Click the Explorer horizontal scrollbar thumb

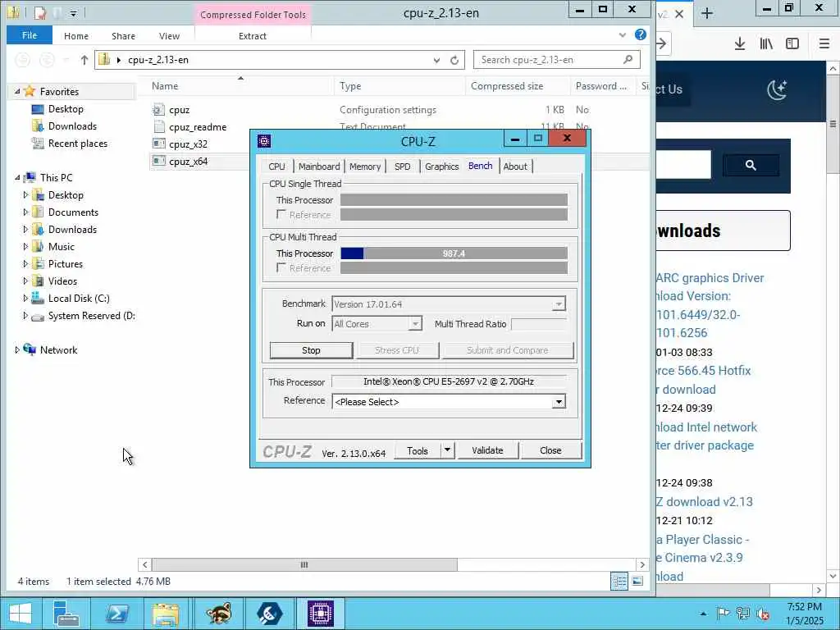[x=304, y=564]
